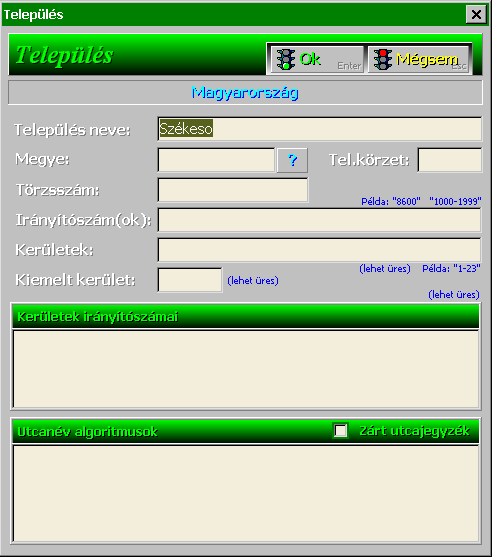The height and width of the screenshot is (557, 492).
Task: Click the red traffic light Mégsem icon
Action: point(383,59)
